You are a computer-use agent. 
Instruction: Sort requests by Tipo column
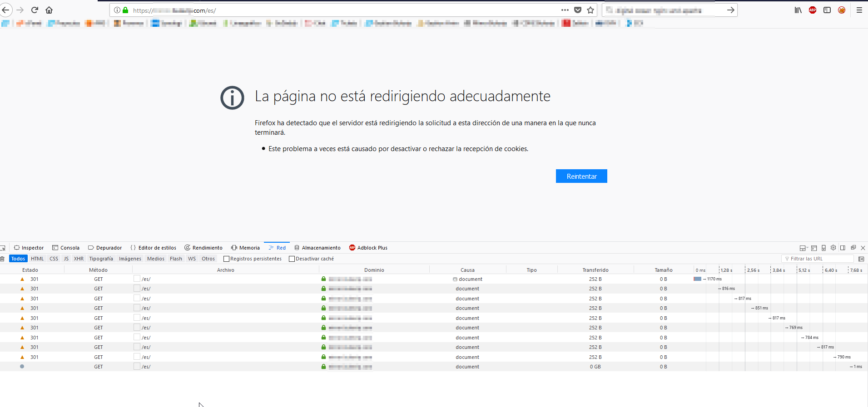tap(532, 270)
